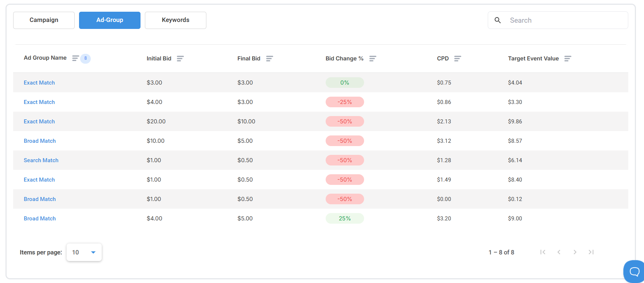Focus the Search input field
Image resolution: width=644 pixels, height=283 pixels.
558,20
